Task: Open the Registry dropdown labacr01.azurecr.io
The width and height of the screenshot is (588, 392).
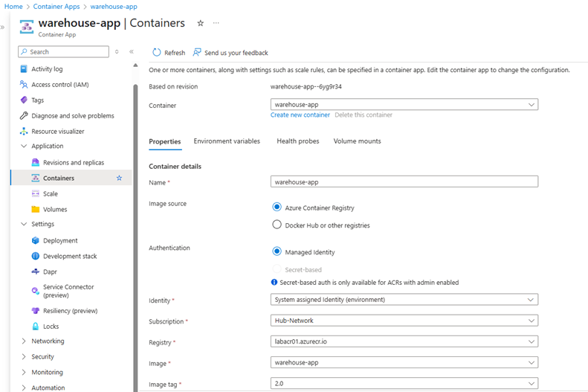Action: click(404, 341)
